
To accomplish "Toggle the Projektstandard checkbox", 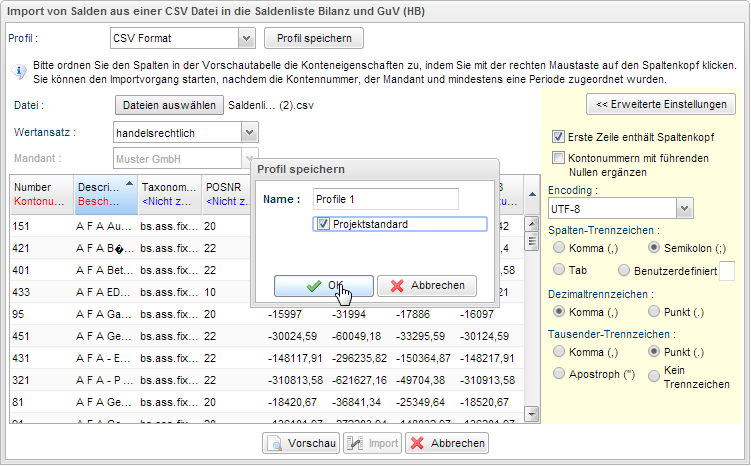I will click(x=323, y=224).
